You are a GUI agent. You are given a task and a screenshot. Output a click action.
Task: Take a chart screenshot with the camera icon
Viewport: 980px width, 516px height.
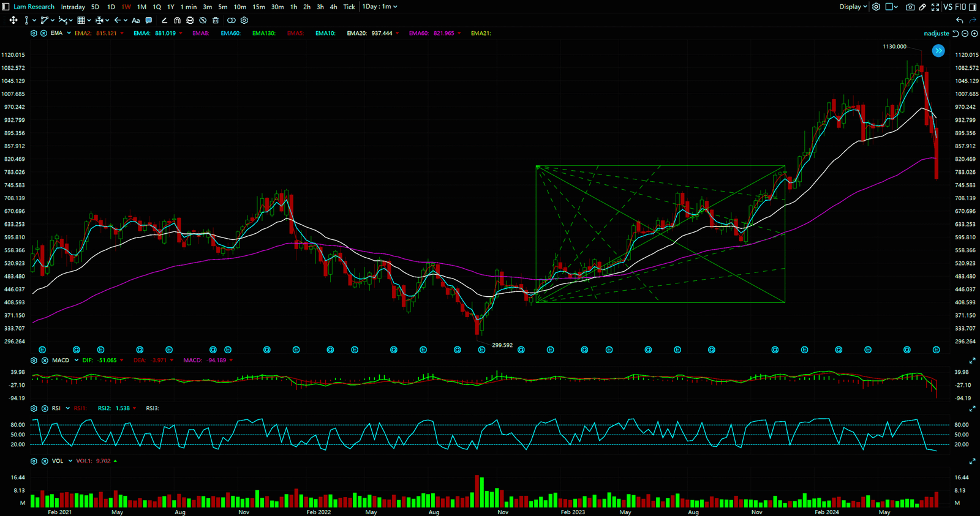(x=910, y=7)
